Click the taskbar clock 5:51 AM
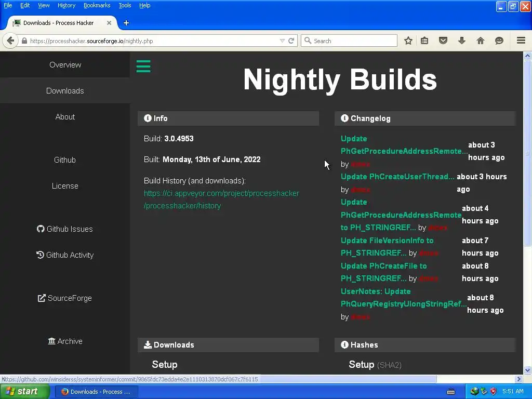 [x=513, y=391]
